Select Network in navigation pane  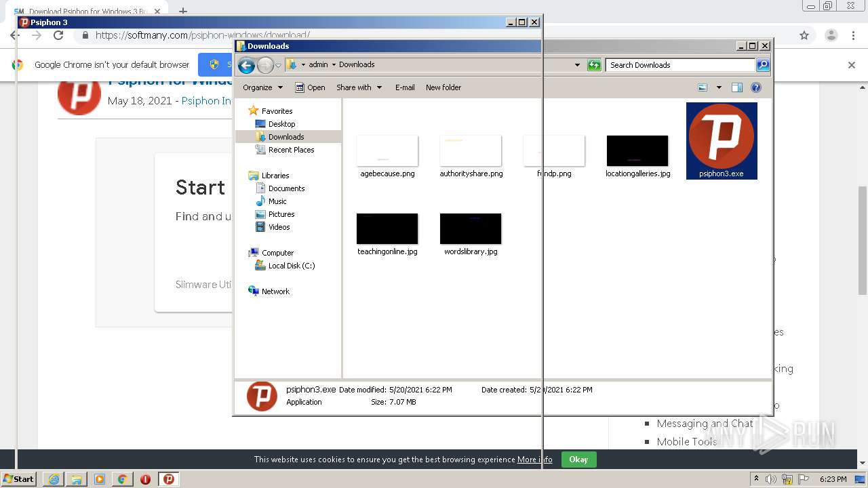tap(275, 291)
